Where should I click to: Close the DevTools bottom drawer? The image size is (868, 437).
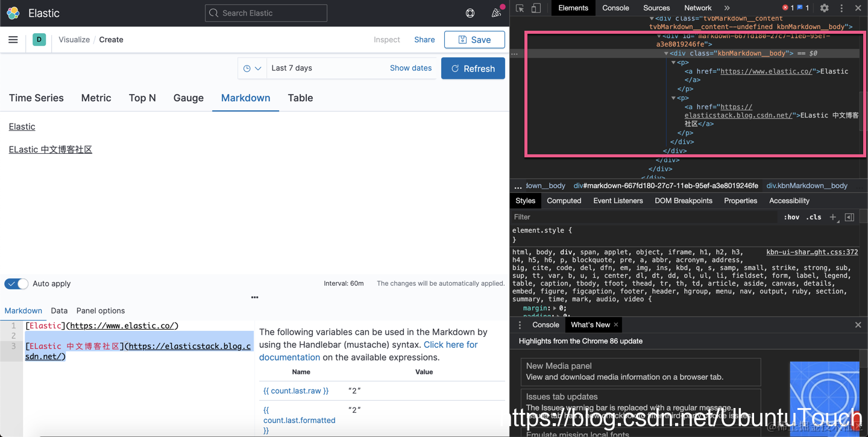click(858, 325)
